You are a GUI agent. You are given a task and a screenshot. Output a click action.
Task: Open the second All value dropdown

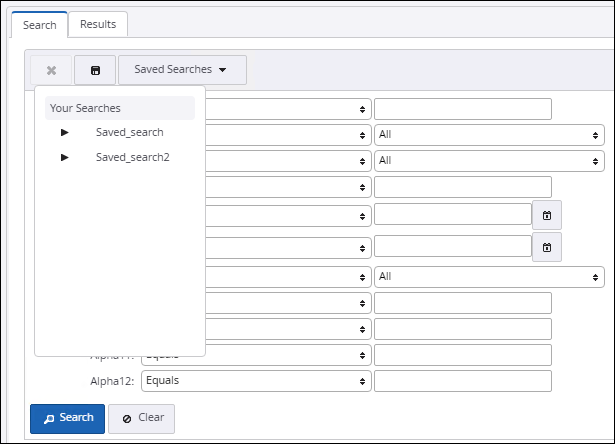click(x=489, y=160)
